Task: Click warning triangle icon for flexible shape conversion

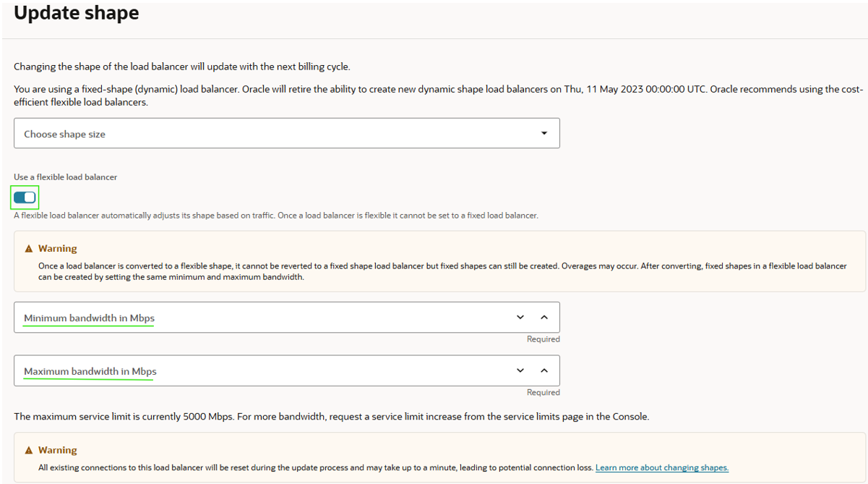Action: [x=29, y=249]
